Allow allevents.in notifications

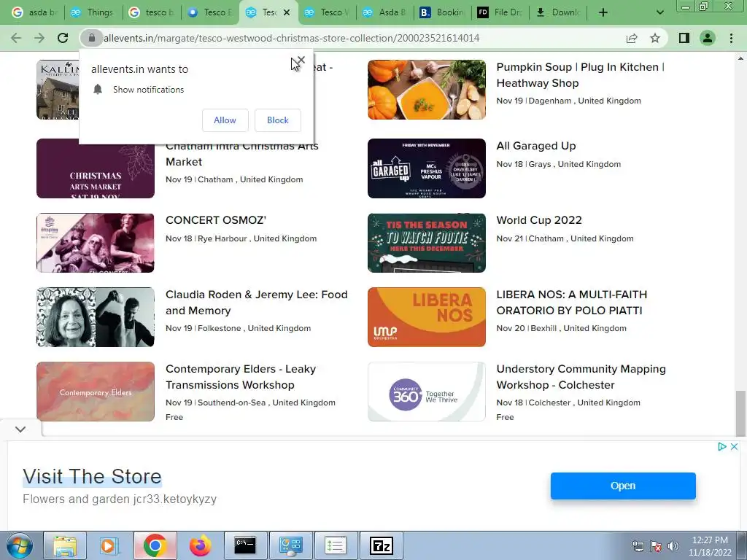click(x=225, y=120)
